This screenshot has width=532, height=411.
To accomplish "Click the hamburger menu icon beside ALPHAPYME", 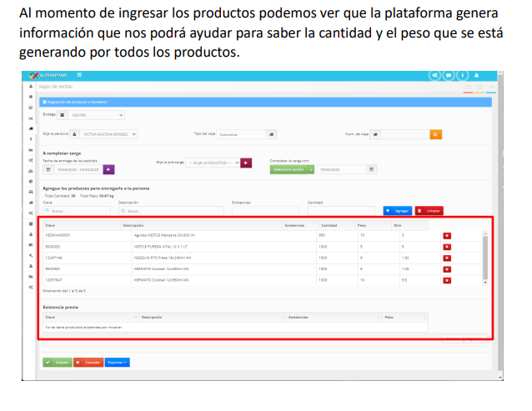I will click(79, 75).
